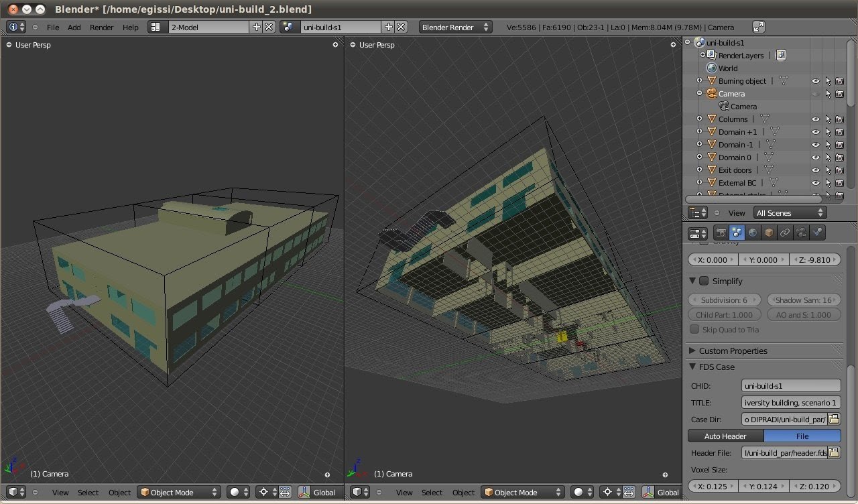Open the Object Constraints chain icon
The width and height of the screenshot is (858, 504).
coord(785,233)
